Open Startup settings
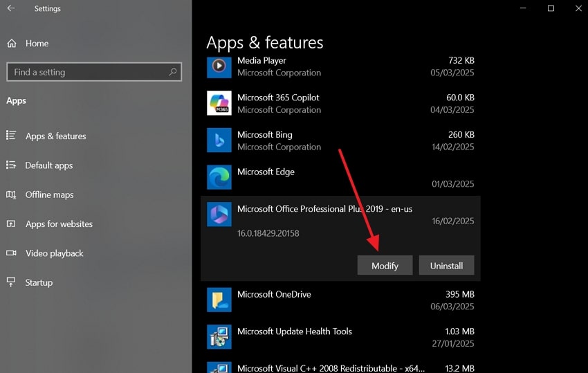The height and width of the screenshot is (373, 588). coord(39,282)
